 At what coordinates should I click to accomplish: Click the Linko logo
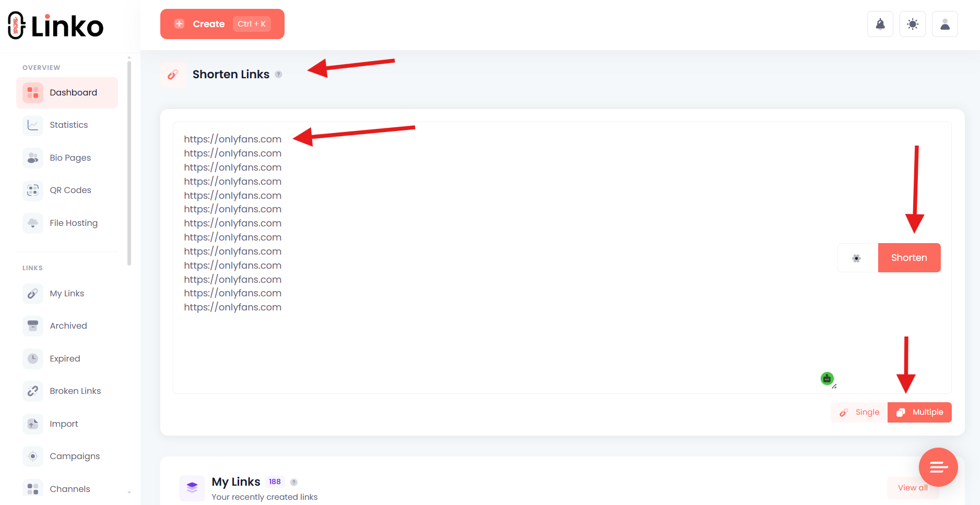point(56,26)
